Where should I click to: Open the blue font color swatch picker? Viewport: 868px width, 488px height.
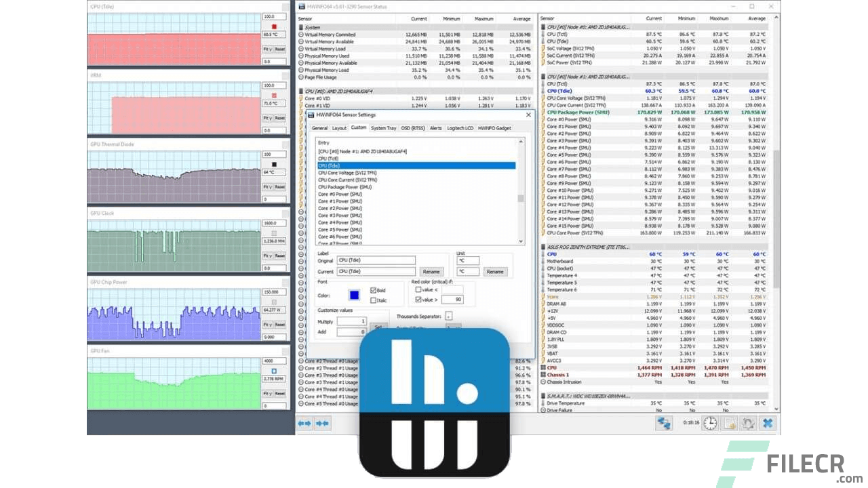tap(353, 294)
